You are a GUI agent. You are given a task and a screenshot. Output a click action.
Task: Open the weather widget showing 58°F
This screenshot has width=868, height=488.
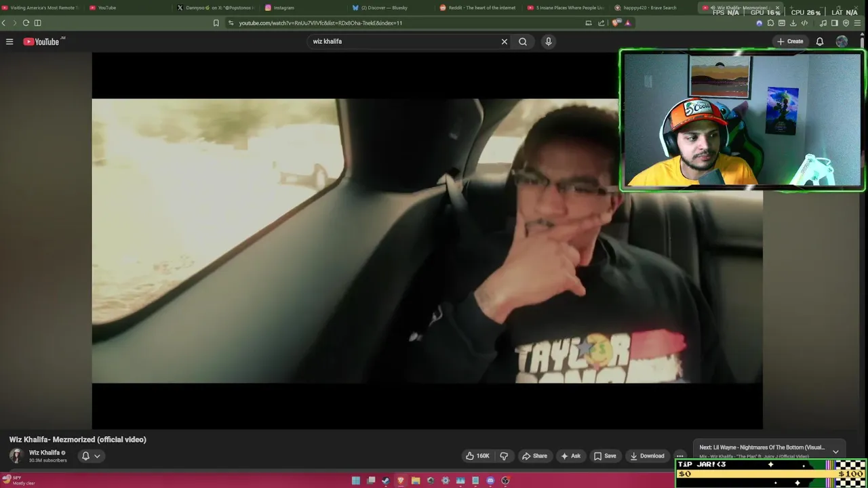[x=19, y=481]
